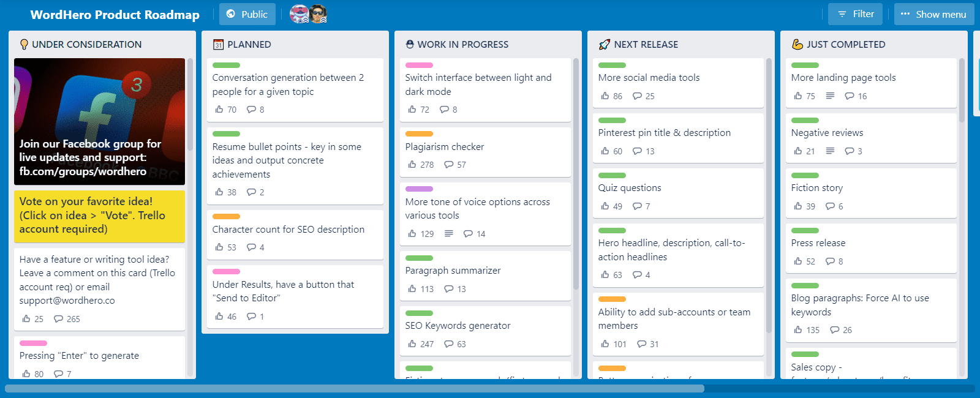Click description lines icon on More landing page tools
Screen dimensions: 980x398
[830, 96]
